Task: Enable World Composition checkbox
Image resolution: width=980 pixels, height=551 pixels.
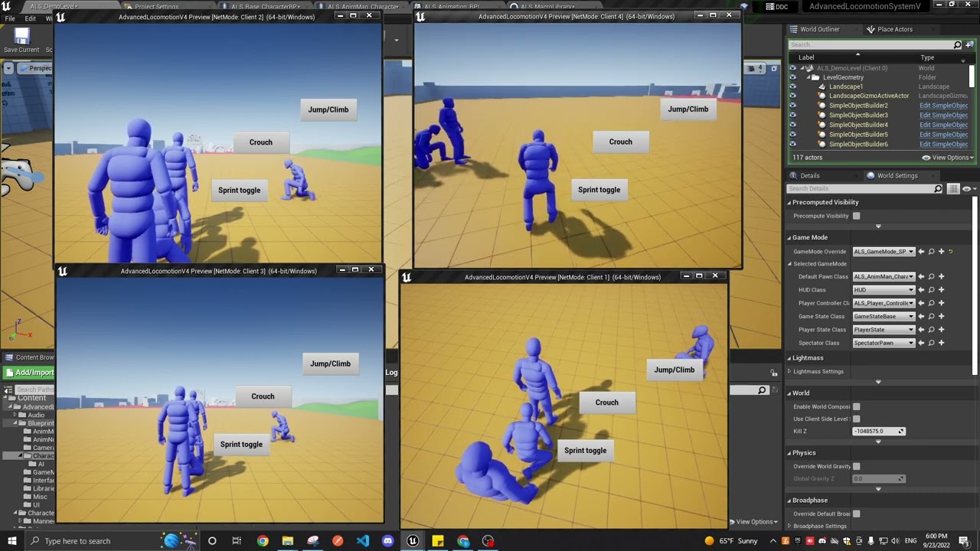Action: [x=856, y=406]
